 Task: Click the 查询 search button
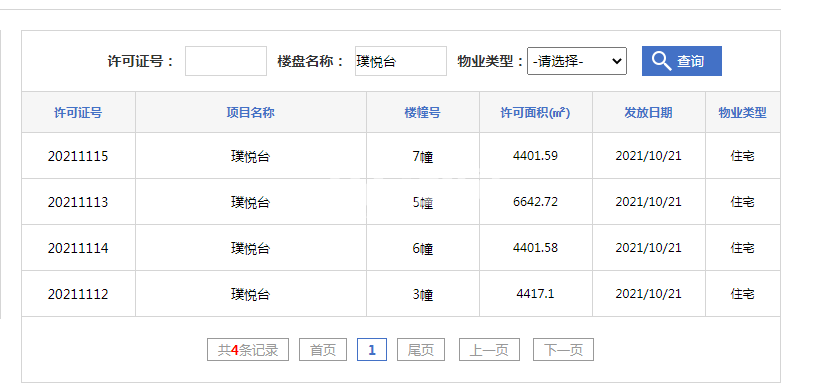tap(682, 61)
